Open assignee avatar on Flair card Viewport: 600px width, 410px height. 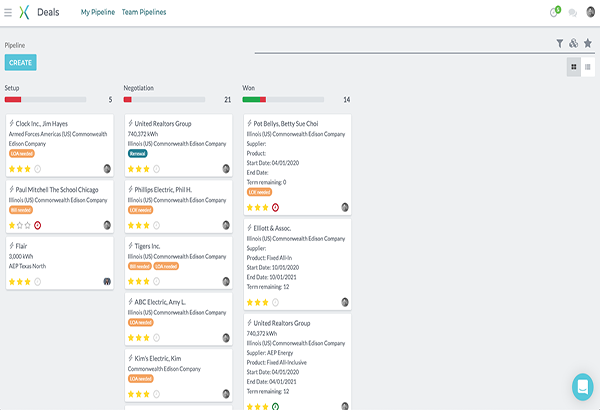pos(107,282)
